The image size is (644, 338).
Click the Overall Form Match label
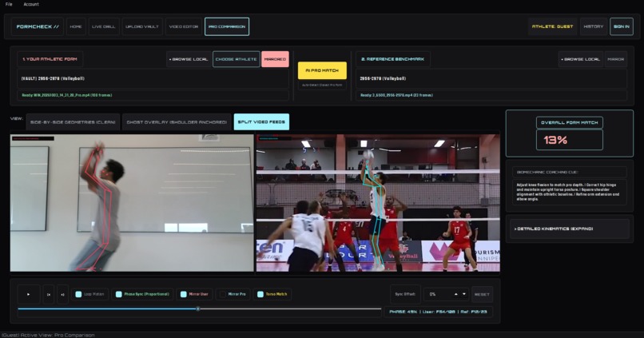(x=569, y=123)
